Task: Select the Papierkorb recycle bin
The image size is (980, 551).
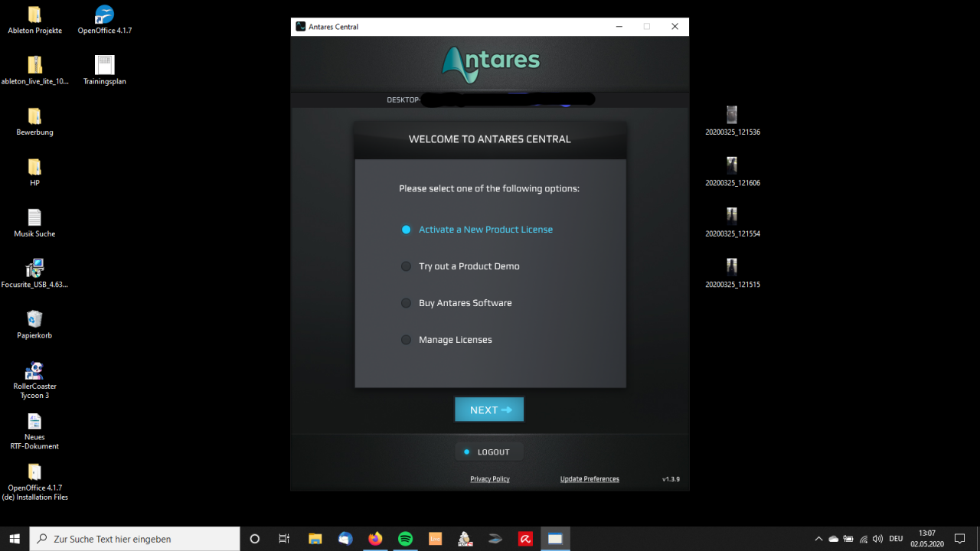Action: point(34,324)
